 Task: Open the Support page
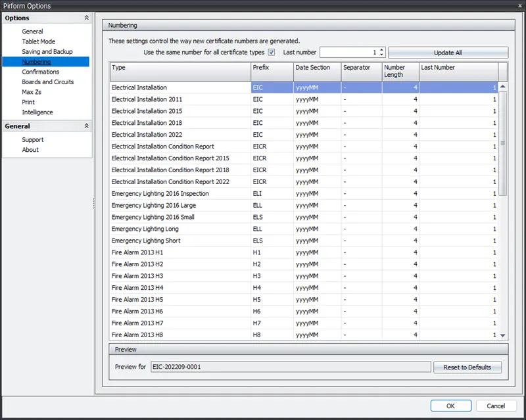point(33,139)
